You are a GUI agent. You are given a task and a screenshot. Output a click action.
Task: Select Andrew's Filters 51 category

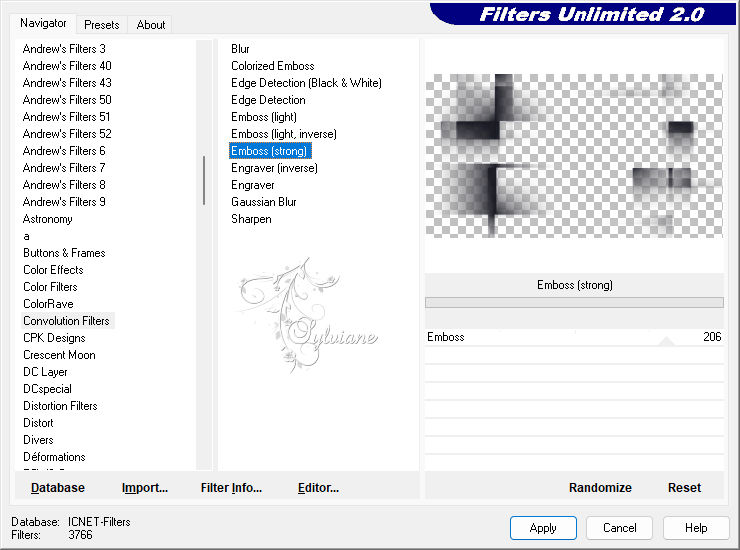(67, 117)
